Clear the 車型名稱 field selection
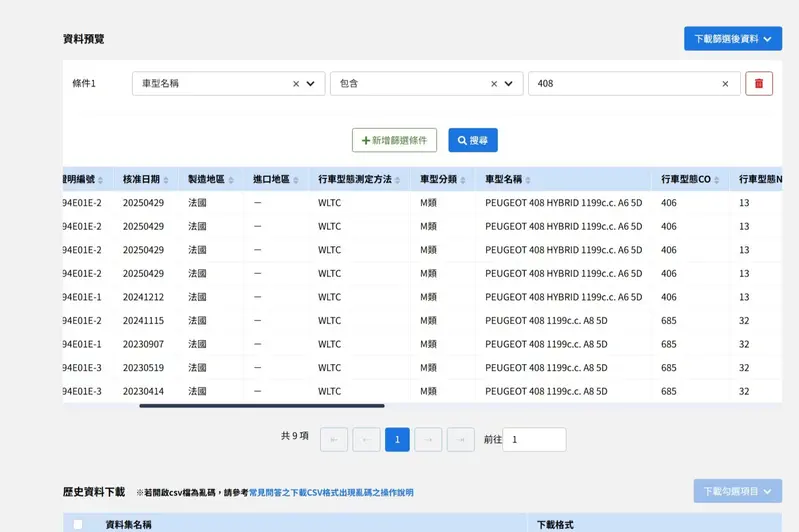799x532 pixels. pyautogui.click(x=296, y=84)
